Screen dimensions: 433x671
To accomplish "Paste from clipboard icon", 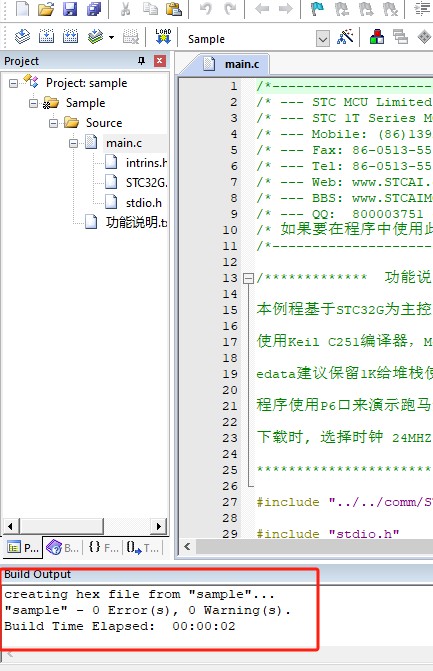I will tap(173, 8).
